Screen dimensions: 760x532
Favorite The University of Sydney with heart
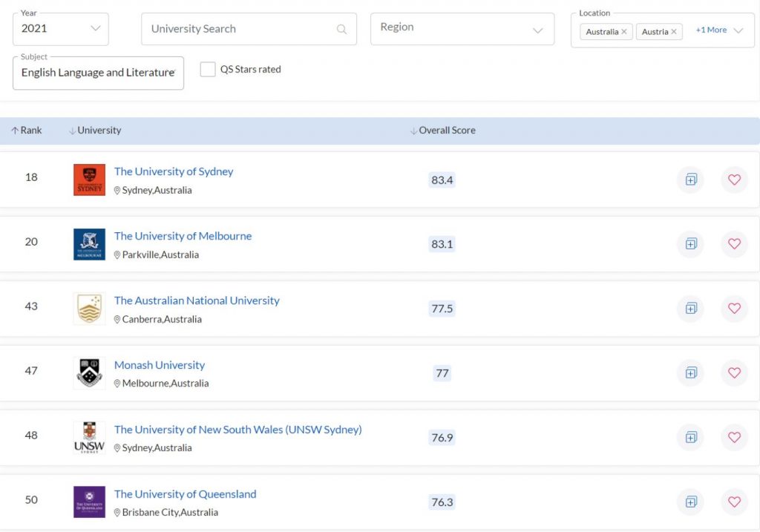[x=734, y=180]
